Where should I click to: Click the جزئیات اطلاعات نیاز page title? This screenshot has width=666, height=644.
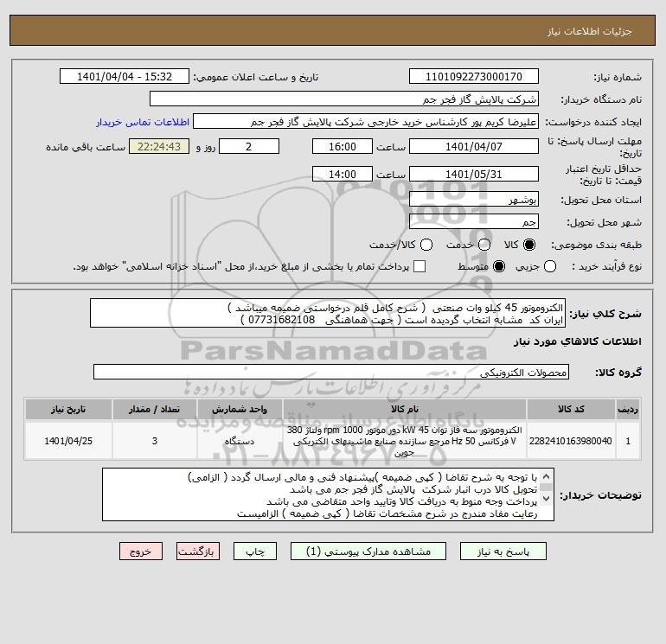pos(590,31)
